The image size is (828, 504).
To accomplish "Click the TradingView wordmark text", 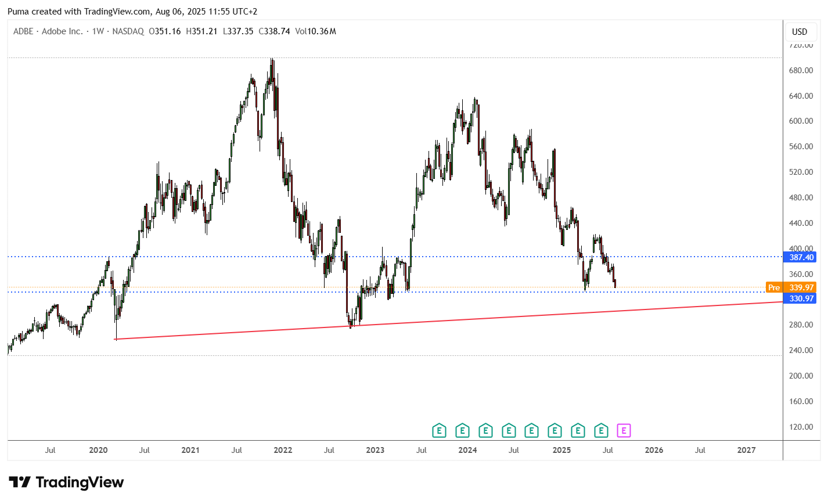I will click(x=80, y=482).
